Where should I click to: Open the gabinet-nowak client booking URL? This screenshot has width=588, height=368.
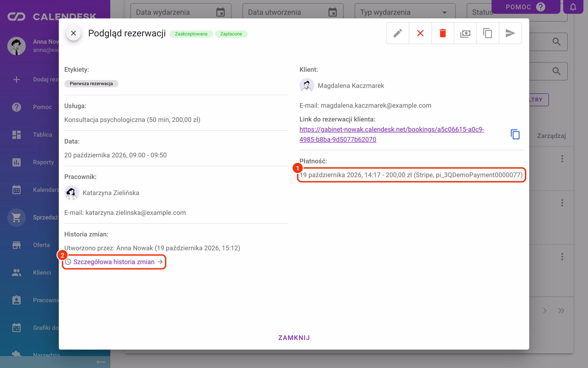click(392, 134)
